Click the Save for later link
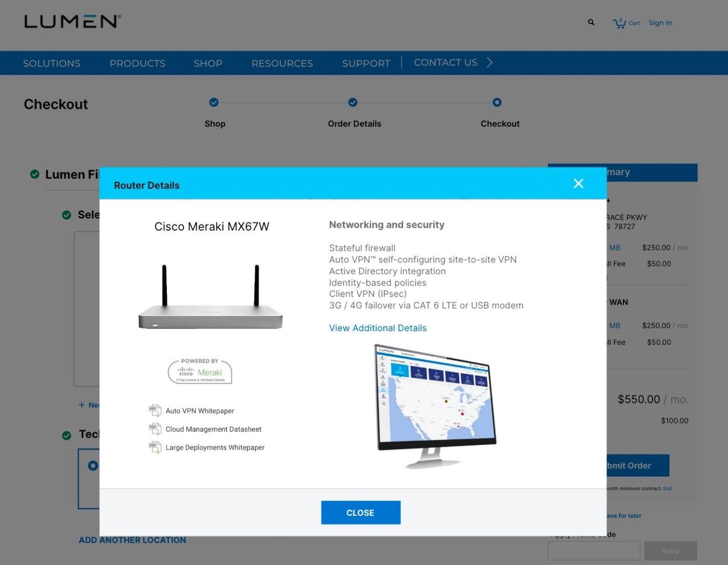The height and width of the screenshot is (565, 728). pyautogui.click(x=624, y=516)
